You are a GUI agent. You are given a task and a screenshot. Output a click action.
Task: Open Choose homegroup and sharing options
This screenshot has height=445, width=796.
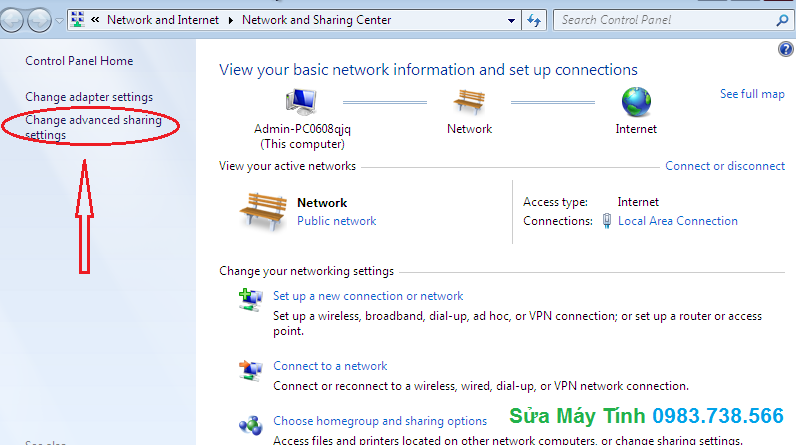pyautogui.click(x=380, y=421)
